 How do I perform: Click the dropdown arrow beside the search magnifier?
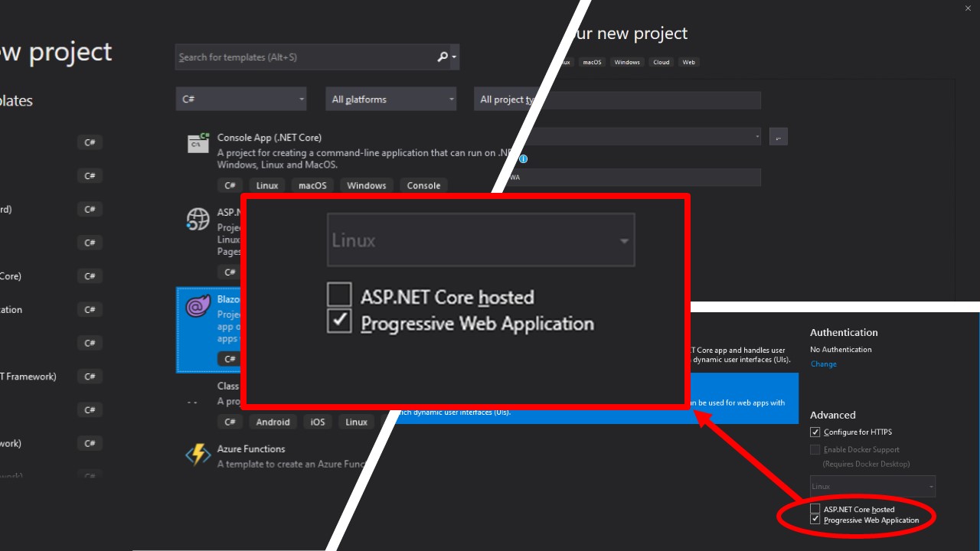coord(454,57)
